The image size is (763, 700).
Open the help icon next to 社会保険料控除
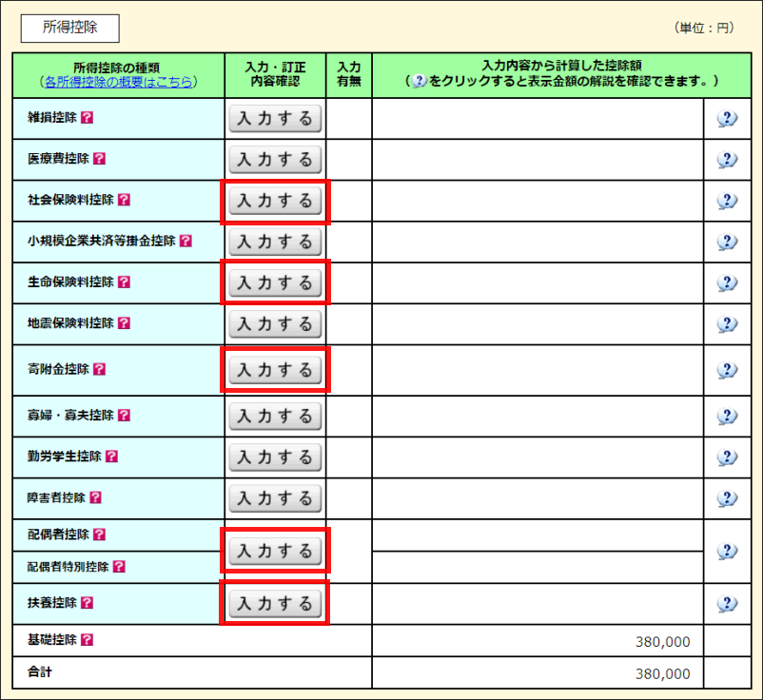[124, 201]
